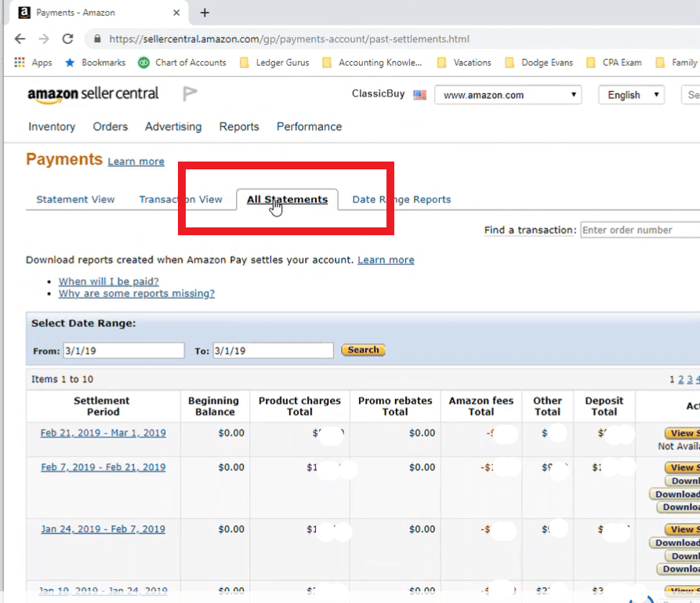Screen dimensions: 700x603
Task: Switch to the Transaction View tab
Action: 180,199
